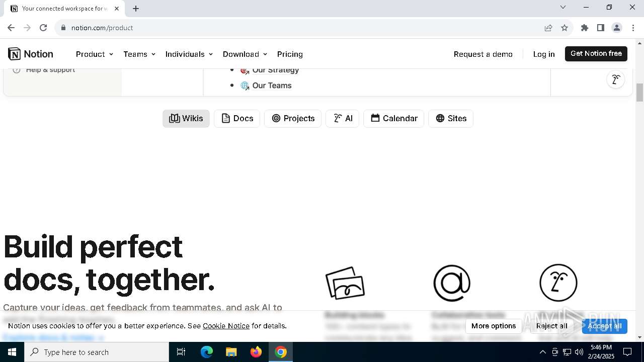Click the Sites tab globe icon
644x362 pixels.
click(x=440, y=118)
